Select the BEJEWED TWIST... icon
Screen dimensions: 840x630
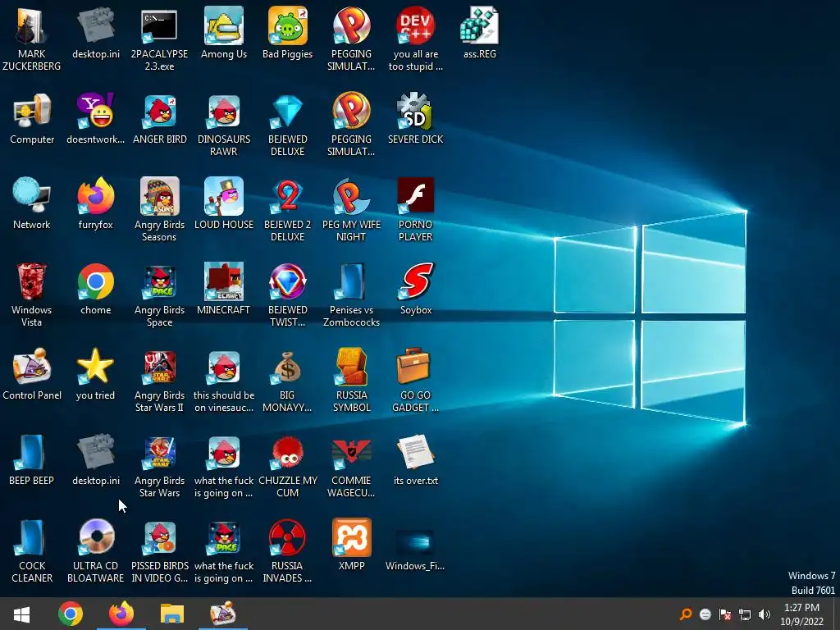(x=288, y=294)
